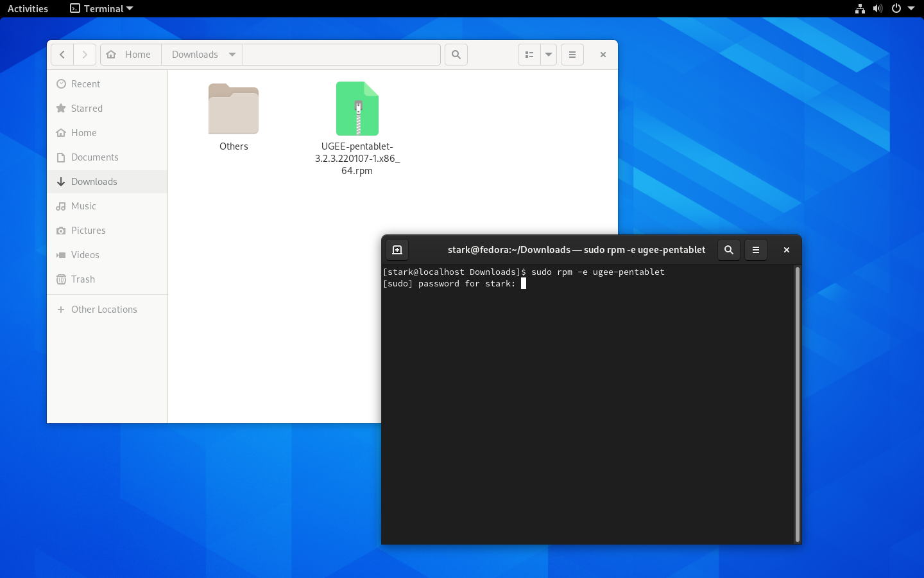Click the terminal search icon
924x578 pixels.
(x=729, y=250)
